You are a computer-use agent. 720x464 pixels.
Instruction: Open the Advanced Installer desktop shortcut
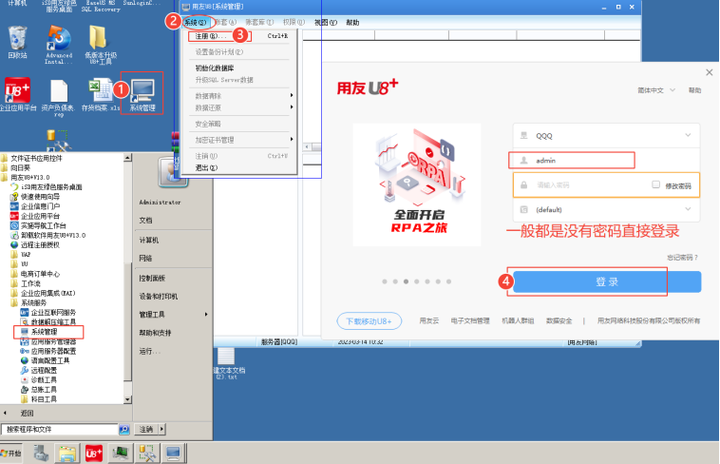coord(59,44)
